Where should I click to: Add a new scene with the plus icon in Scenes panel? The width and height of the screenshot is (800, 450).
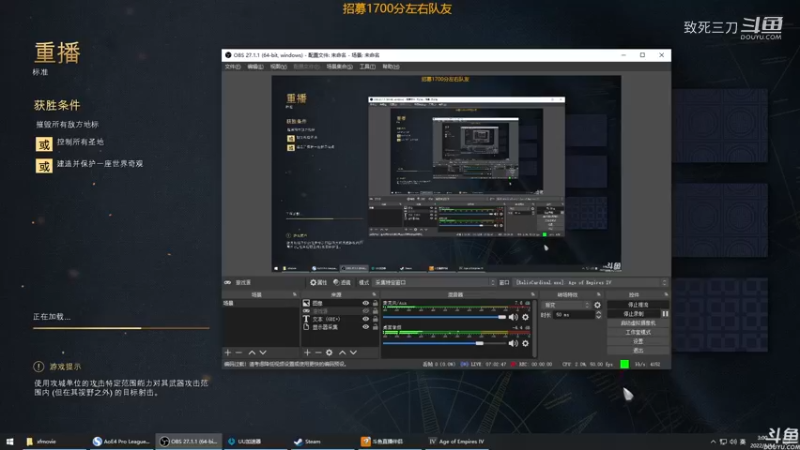(228, 353)
